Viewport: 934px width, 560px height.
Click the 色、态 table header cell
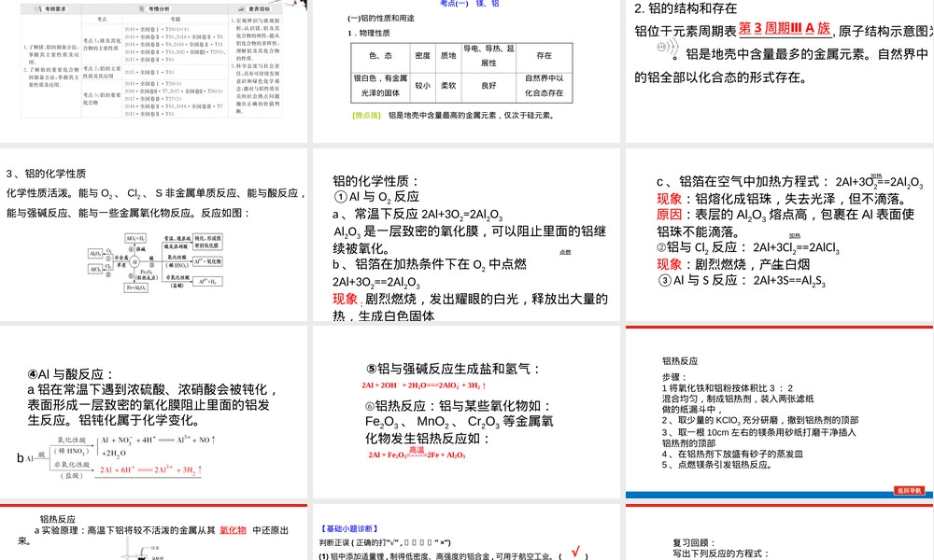[x=380, y=55]
